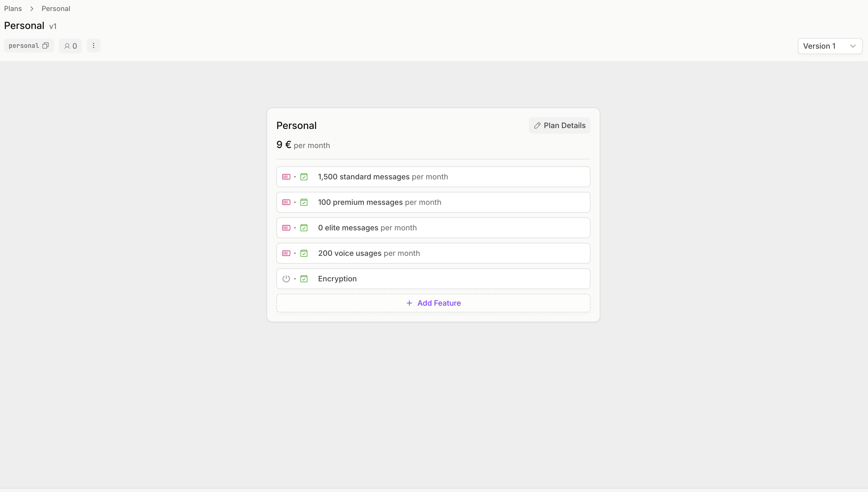Click the green check icon for voice usages
Viewport: 868px width, 492px height.
(x=304, y=254)
